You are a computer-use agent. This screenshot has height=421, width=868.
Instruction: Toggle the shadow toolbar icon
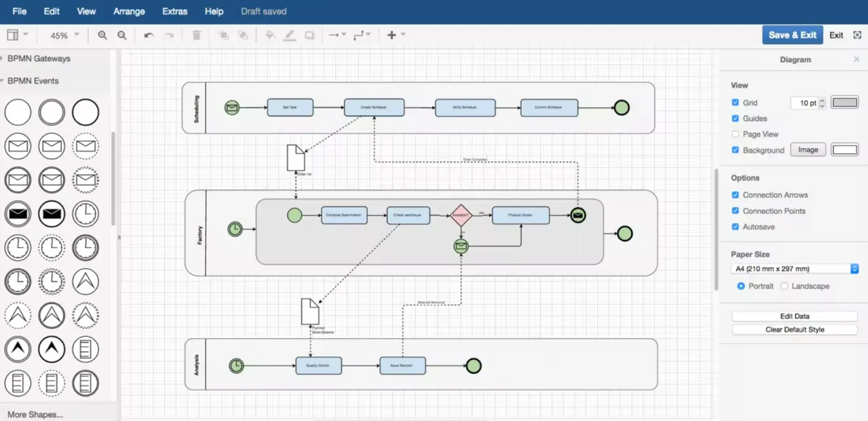(309, 35)
